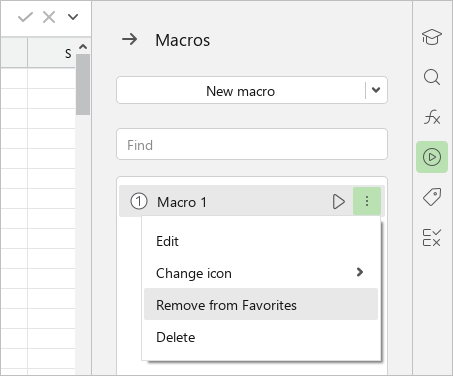The image size is (453, 376).
Task: Confirm formula entry with the checkmark
Action: [x=25, y=17]
